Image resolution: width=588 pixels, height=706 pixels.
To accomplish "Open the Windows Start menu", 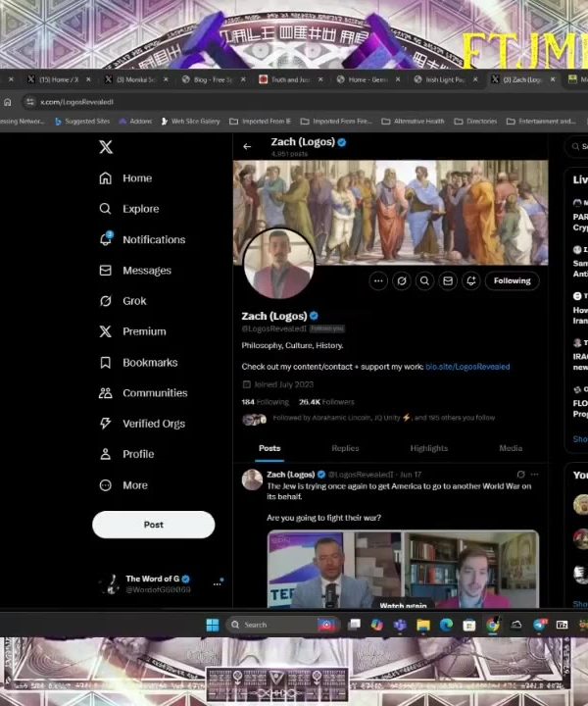I will (213, 625).
